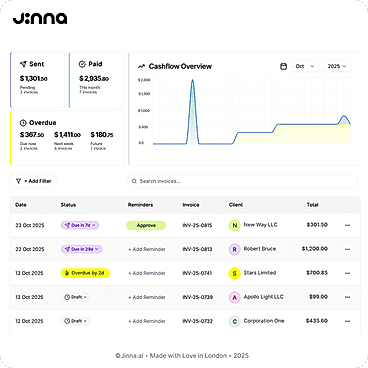Expand the Due in 7d status dropdown
368x368 pixels.
[x=80, y=225]
